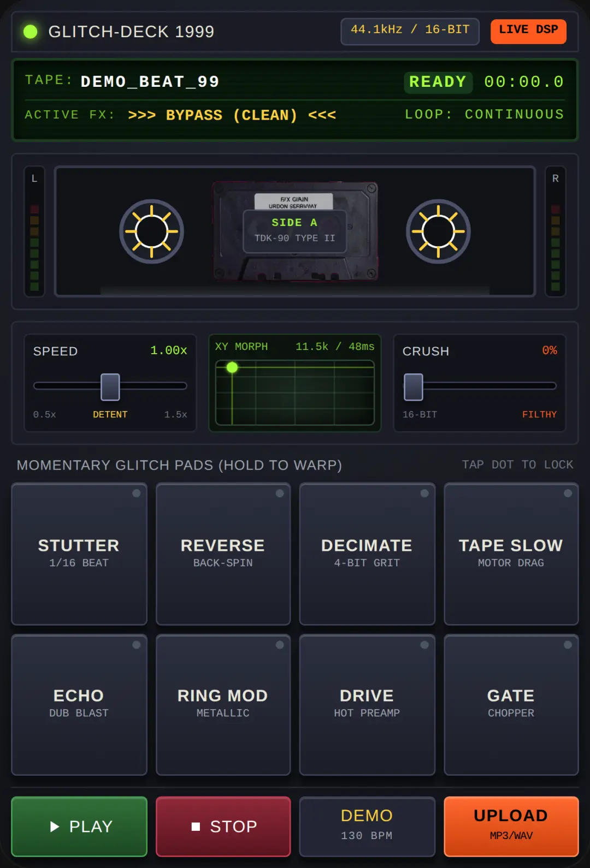590x868 pixels.
Task: Click the 0.5x speed minimum label
Action: pyautogui.click(x=45, y=415)
